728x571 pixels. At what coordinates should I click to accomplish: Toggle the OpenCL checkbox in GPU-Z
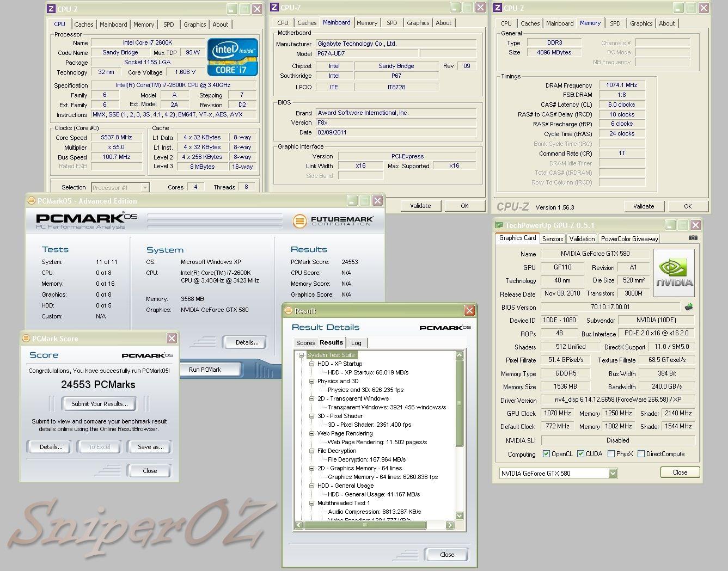(547, 454)
